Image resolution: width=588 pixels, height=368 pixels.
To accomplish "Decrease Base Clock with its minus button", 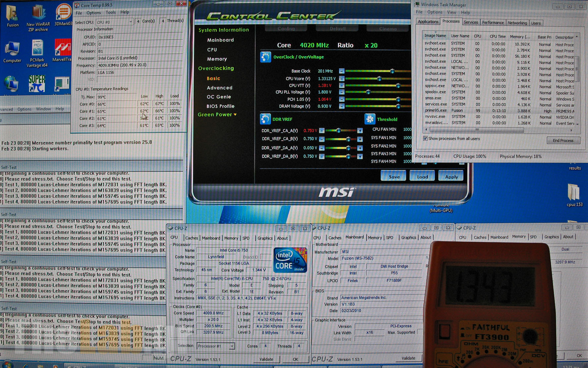I will pyautogui.click(x=341, y=71).
